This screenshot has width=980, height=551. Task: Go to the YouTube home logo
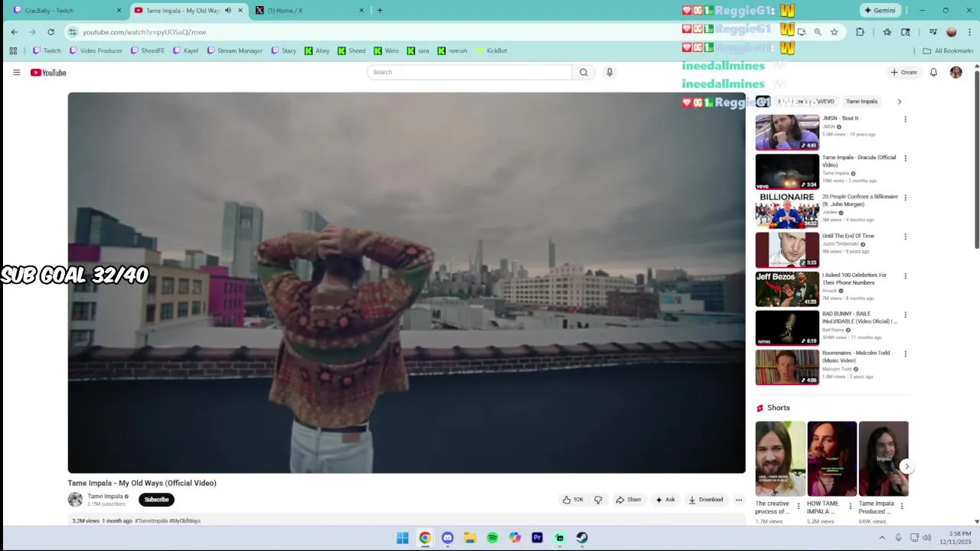48,73
